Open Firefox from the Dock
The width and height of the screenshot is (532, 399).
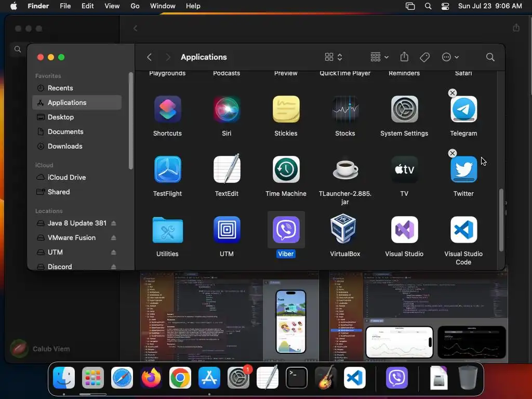151,377
